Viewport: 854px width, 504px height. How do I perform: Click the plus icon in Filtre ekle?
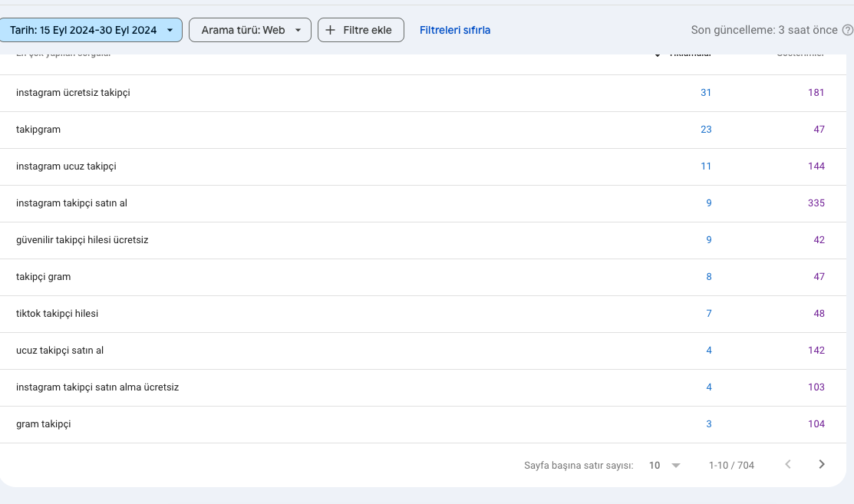(x=330, y=30)
